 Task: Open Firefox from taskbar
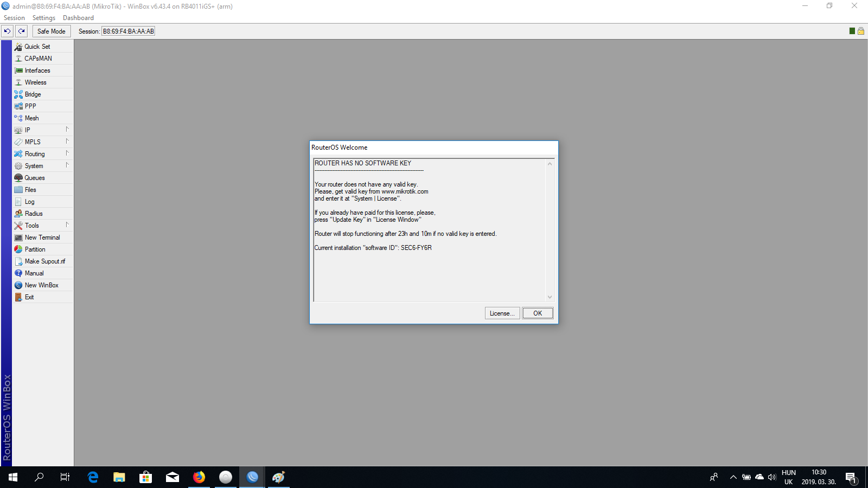pyautogui.click(x=199, y=477)
